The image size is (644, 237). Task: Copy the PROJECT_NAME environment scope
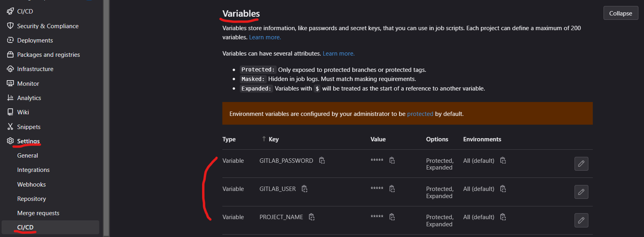coord(503,217)
